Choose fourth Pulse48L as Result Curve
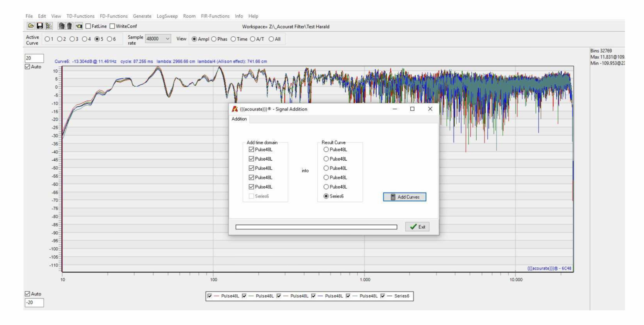This screenshot has height=325, width=644. 326,178
